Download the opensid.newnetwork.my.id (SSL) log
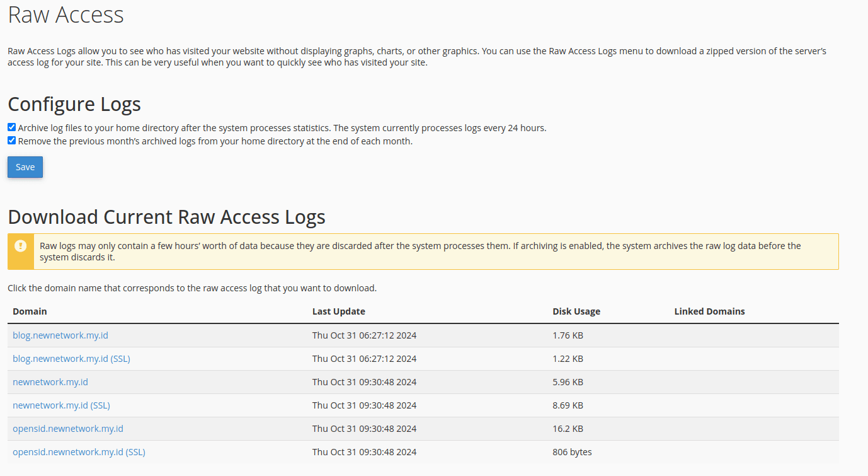Image resolution: width=868 pixels, height=476 pixels. pyautogui.click(x=79, y=451)
